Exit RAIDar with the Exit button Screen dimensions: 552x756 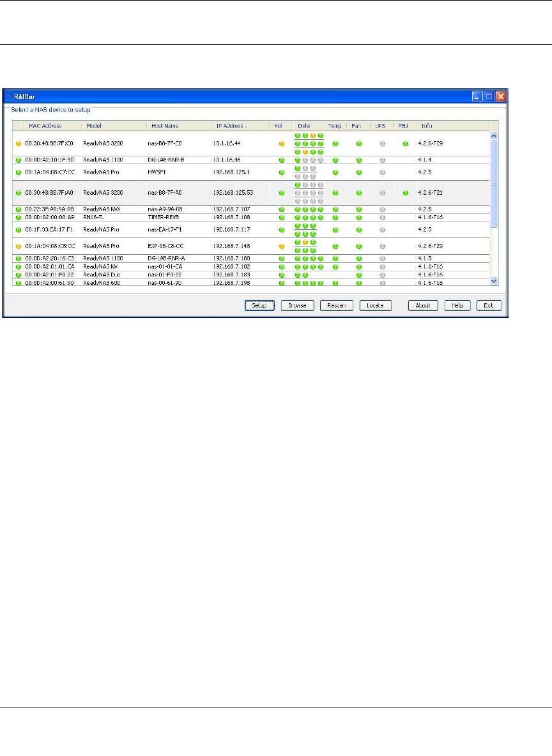pos(489,306)
